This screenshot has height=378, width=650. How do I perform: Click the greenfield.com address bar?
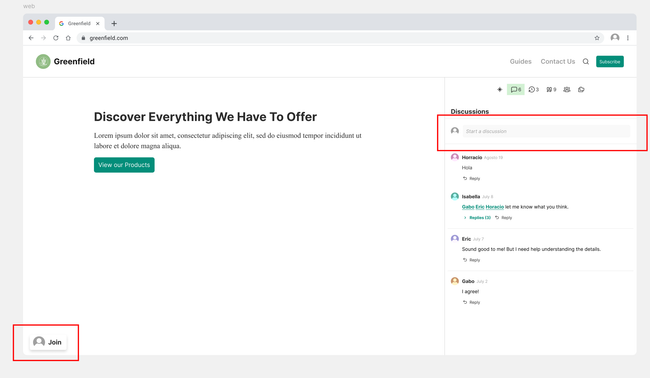(340, 38)
